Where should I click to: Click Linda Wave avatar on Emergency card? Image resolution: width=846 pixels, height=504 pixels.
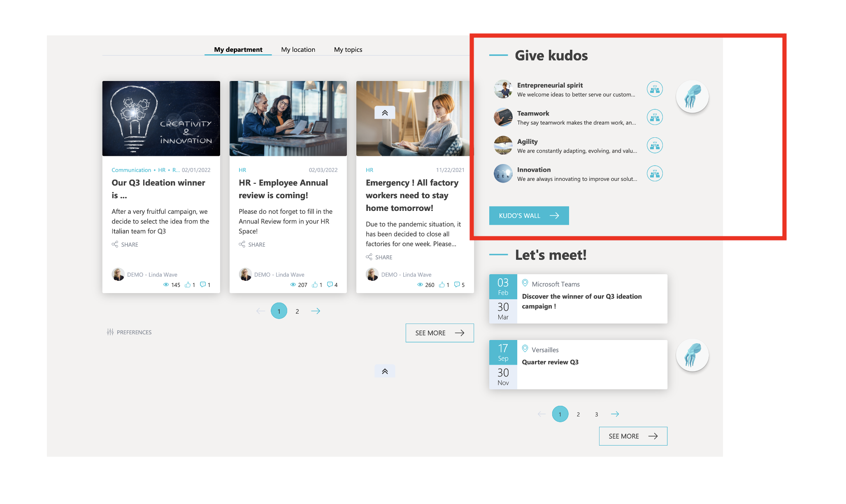(x=372, y=274)
